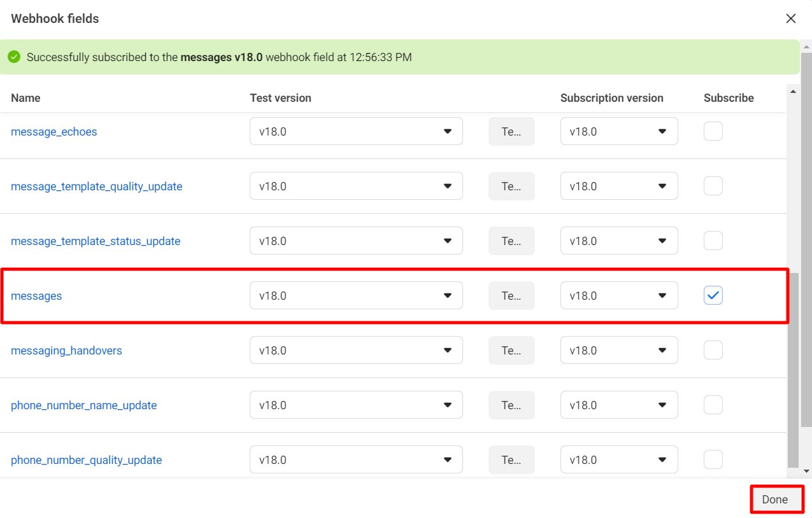
Task: Open phone_number_quality_update subscription version dropdown
Action: click(618, 459)
